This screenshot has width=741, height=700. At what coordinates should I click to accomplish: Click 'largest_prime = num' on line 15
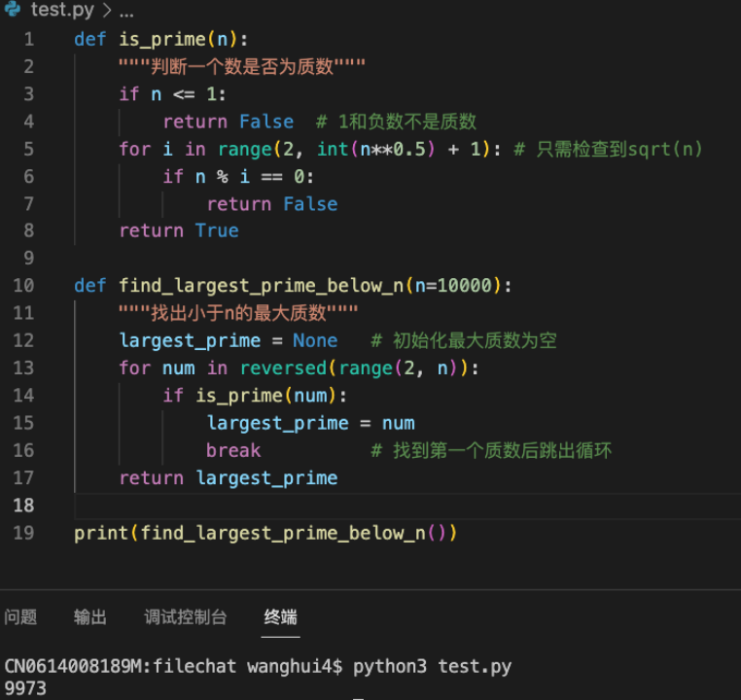pyautogui.click(x=311, y=423)
